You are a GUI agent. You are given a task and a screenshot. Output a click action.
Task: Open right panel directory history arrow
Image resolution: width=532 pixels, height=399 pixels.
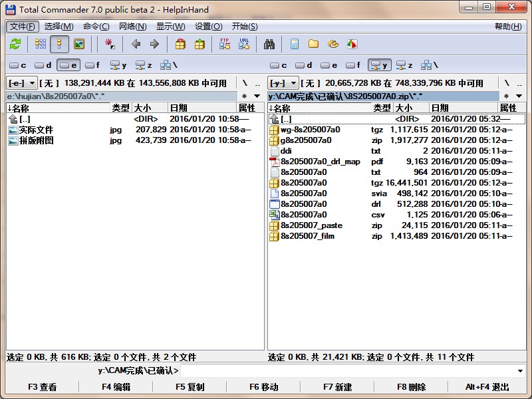519,96
